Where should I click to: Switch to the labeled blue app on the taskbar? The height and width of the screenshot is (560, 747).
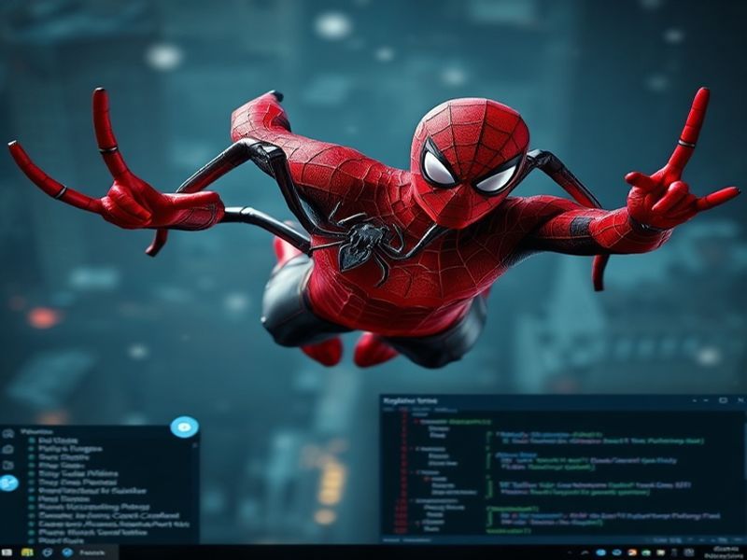89,553
